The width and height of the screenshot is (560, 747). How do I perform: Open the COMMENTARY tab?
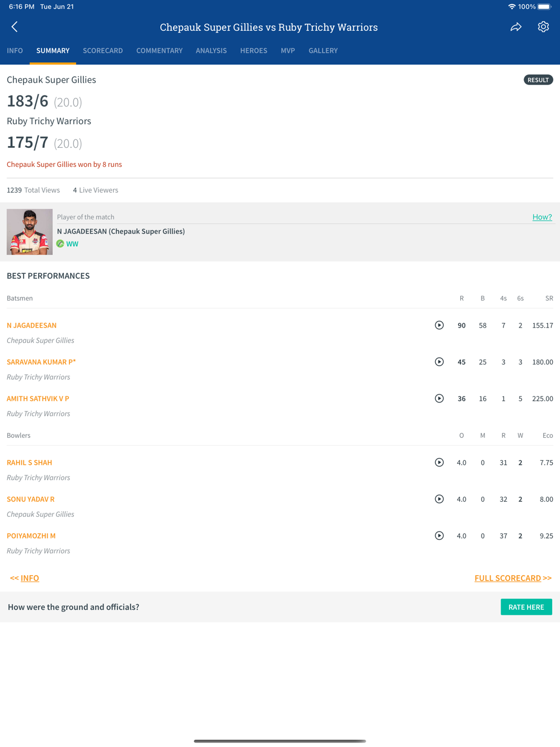click(160, 50)
